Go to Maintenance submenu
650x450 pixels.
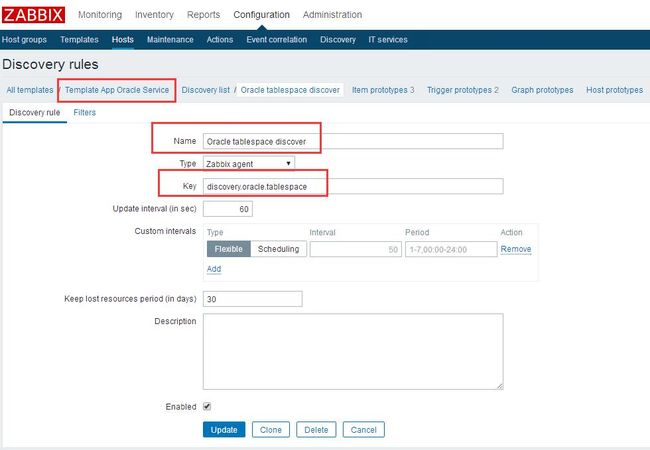coord(170,40)
